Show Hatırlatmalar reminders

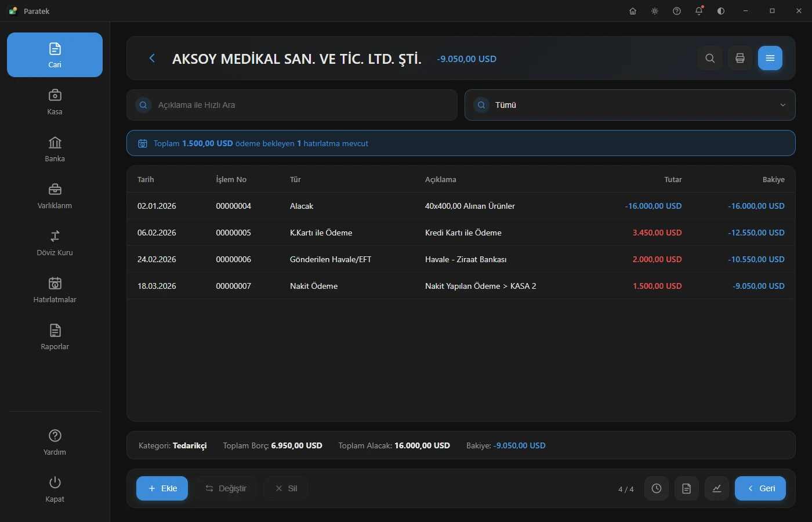tap(55, 289)
